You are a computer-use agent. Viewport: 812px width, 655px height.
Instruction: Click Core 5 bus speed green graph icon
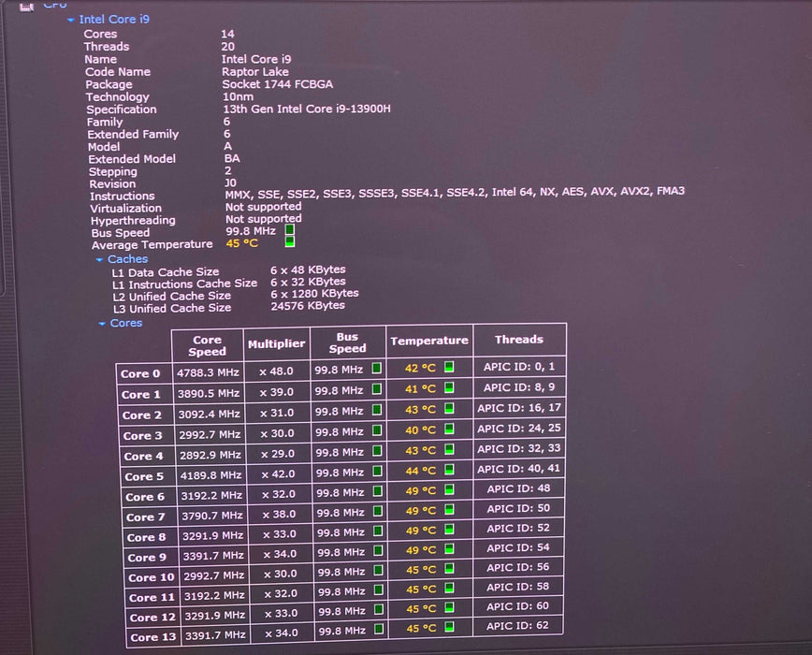(x=378, y=471)
